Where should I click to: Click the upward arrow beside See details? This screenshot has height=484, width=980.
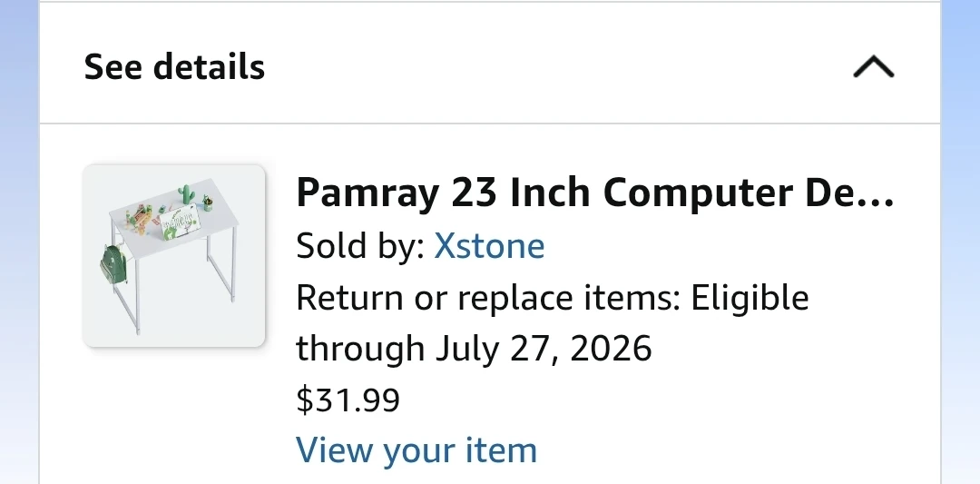click(x=874, y=67)
